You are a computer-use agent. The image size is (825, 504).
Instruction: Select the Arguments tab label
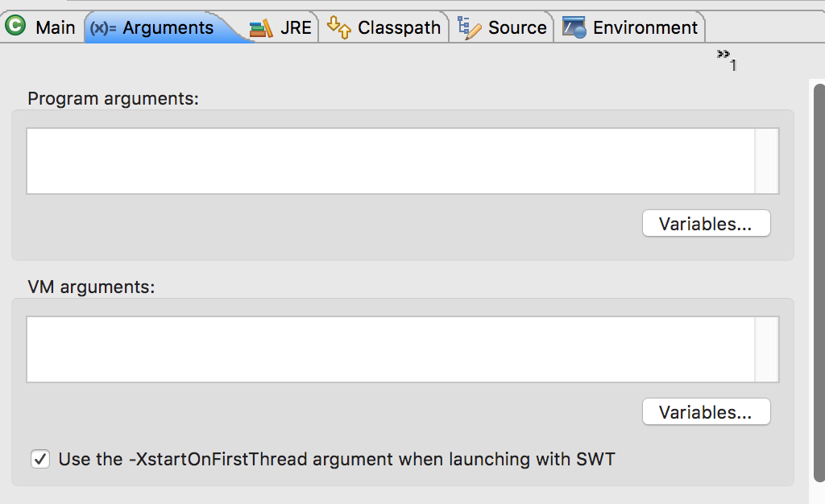click(168, 28)
